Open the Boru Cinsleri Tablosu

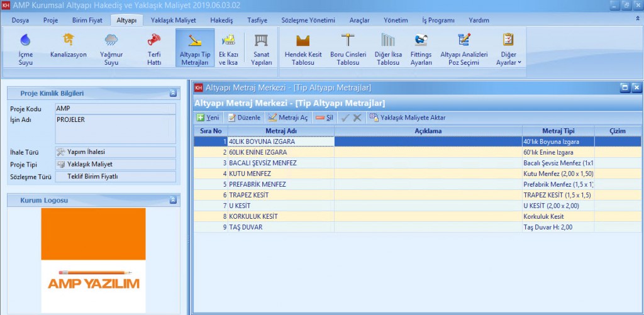click(348, 49)
